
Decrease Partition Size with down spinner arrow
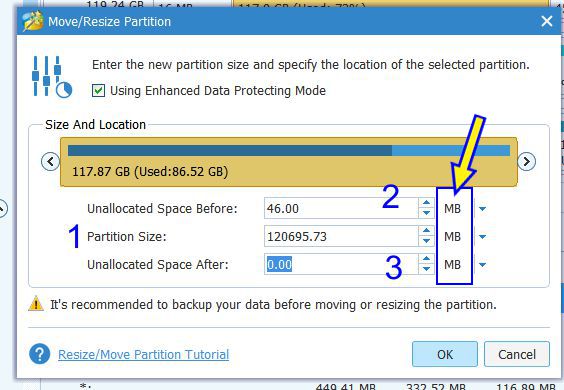427,241
